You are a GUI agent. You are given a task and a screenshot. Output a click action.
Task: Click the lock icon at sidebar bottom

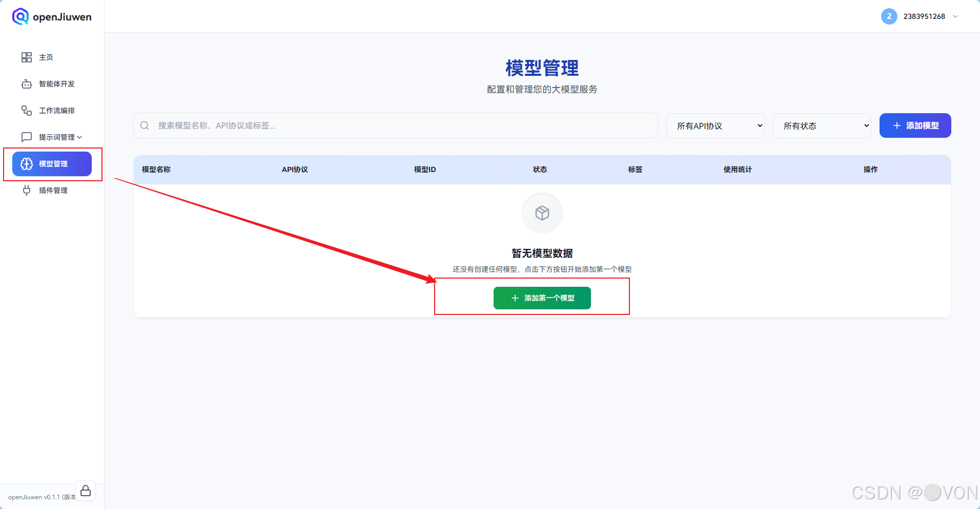pyautogui.click(x=86, y=491)
